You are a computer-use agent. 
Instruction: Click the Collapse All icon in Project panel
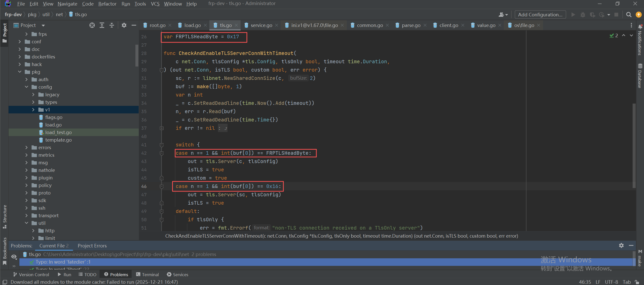coord(112,25)
